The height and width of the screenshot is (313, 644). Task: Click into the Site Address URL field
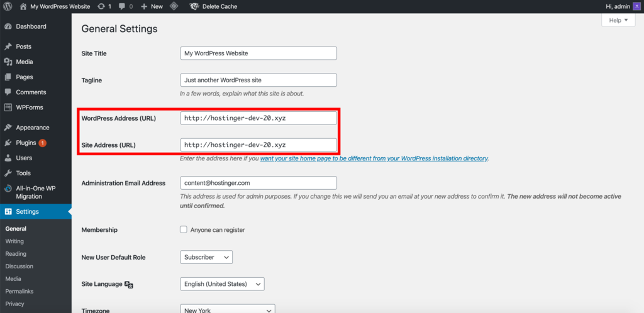[x=258, y=145]
